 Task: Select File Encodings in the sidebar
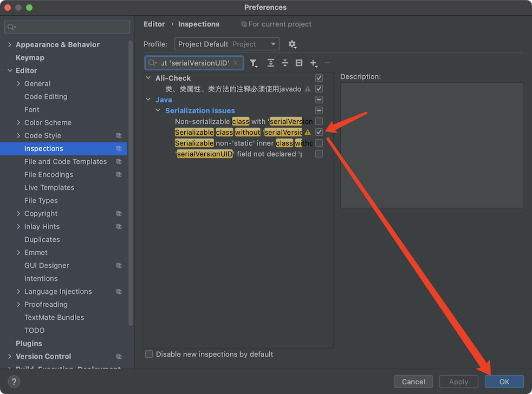pos(49,175)
